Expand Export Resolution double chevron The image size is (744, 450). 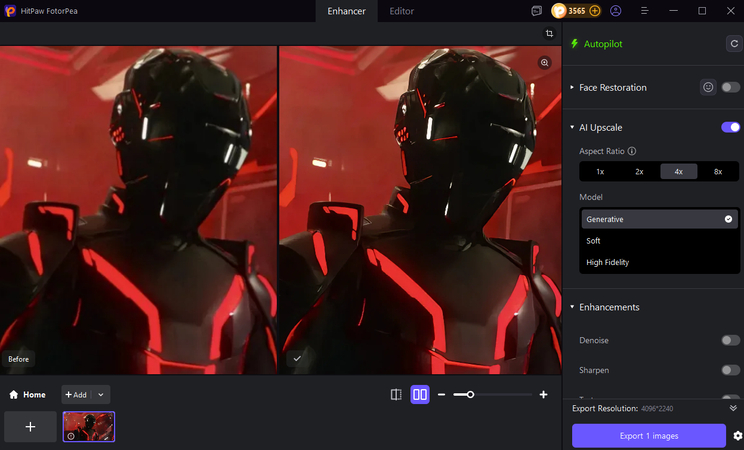pos(733,408)
